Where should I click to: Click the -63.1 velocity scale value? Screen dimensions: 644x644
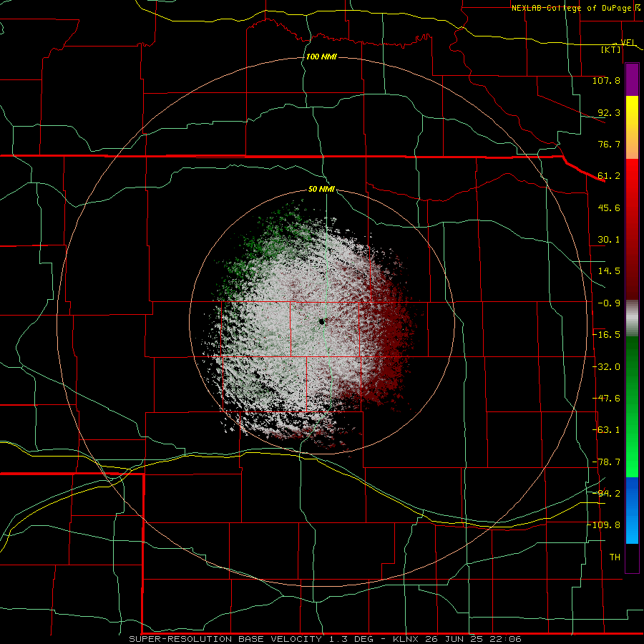(606, 430)
